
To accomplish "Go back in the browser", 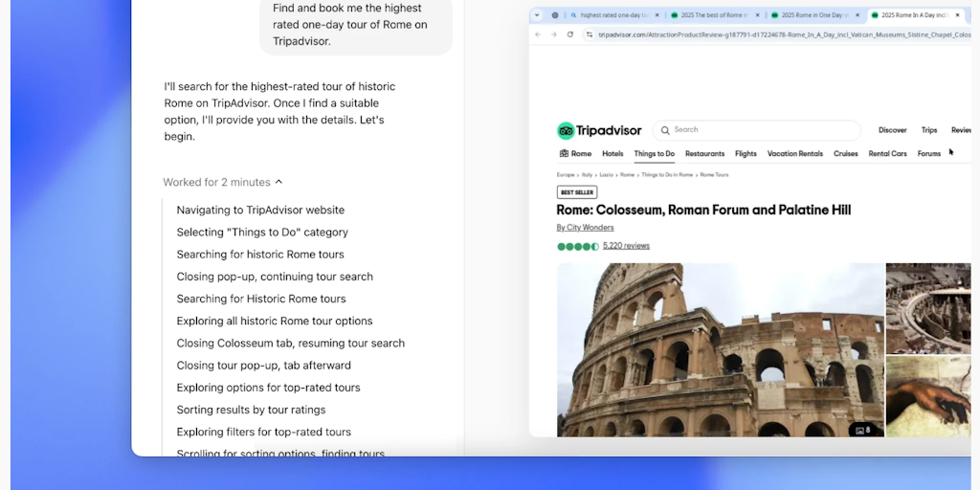I will 538,34.
